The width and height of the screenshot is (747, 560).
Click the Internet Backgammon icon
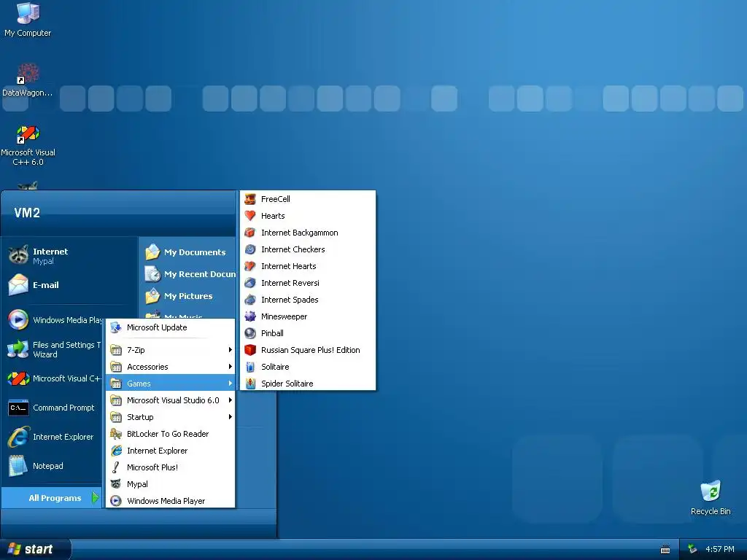pyautogui.click(x=250, y=233)
